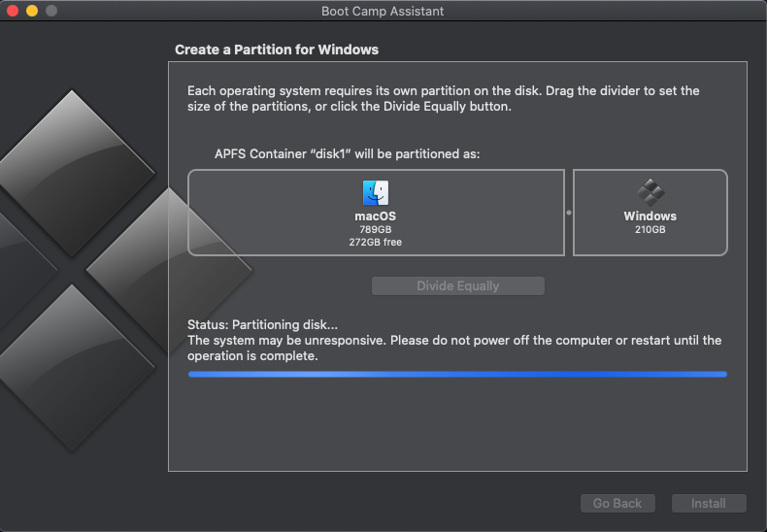
Task: Click the Go Back button
Action: pyautogui.click(x=617, y=503)
